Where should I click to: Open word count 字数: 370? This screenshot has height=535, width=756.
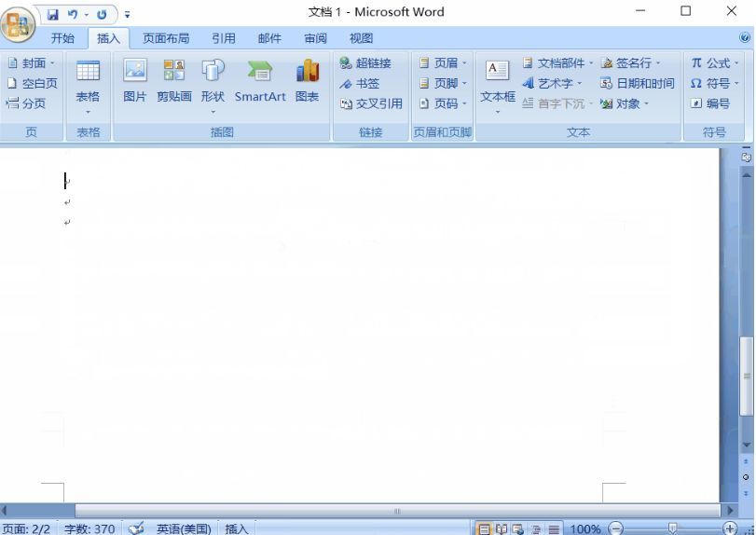89,528
